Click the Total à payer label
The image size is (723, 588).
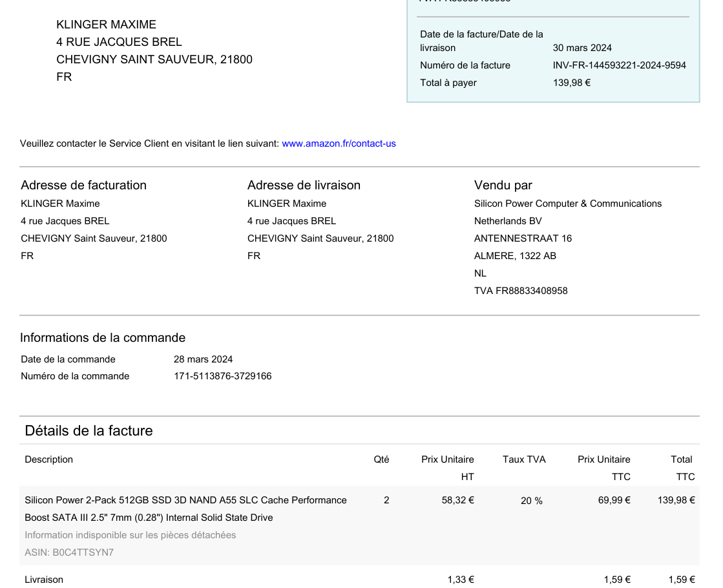(x=448, y=83)
